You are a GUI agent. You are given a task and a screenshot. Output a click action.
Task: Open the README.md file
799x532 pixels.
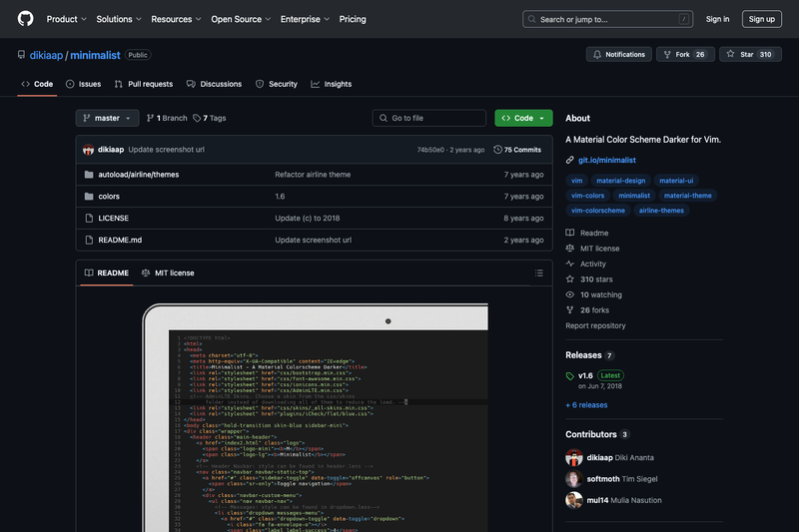pyautogui.click(x=120, y=241)
